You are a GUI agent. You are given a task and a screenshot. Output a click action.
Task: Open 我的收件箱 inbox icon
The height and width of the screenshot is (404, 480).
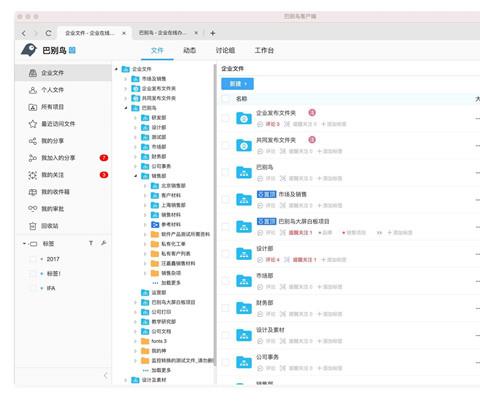point(33,192)
